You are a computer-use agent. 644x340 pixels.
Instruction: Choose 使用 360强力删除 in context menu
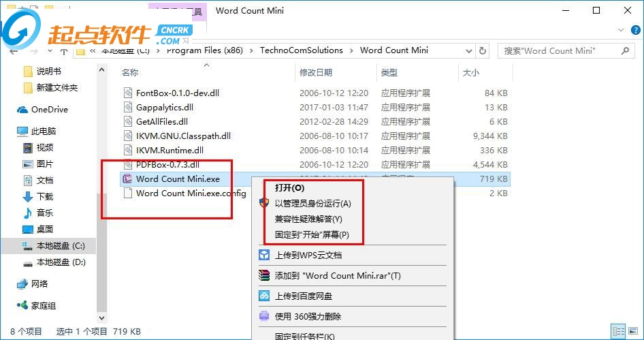point(308,317)
